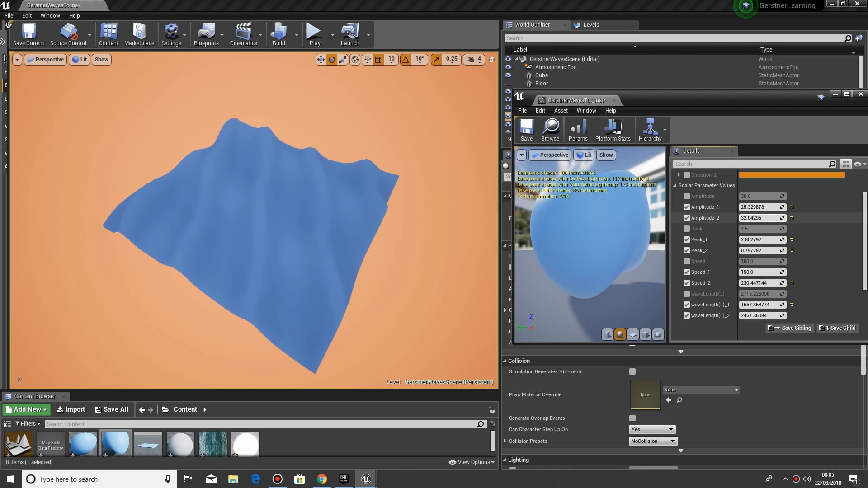The height and width of the screenshot is (488, 868).
Task: Use the selected mesh as the preview mesh
Action: pyautogui.click(x=658, y=334)
